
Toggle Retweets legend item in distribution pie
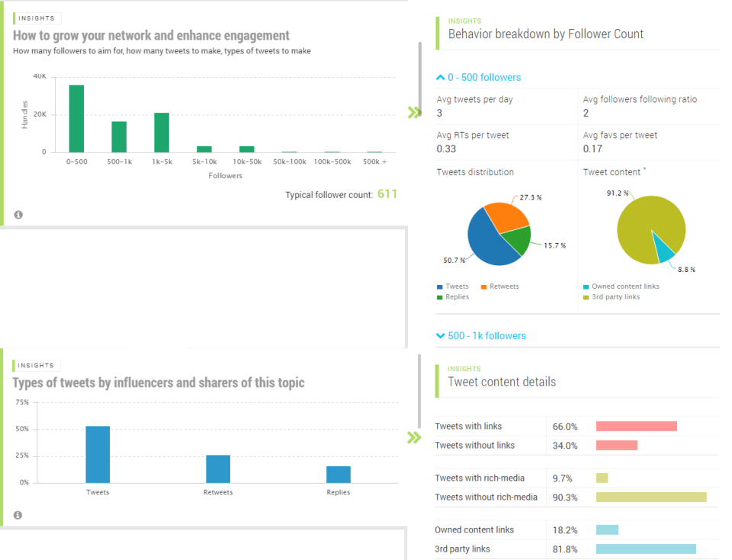tap(500, 286)
